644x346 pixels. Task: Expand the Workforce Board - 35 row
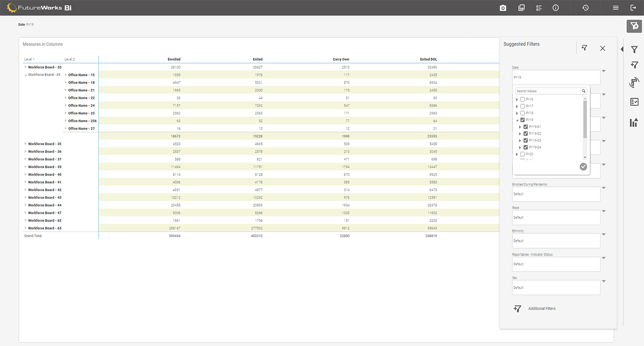[24, 144]
